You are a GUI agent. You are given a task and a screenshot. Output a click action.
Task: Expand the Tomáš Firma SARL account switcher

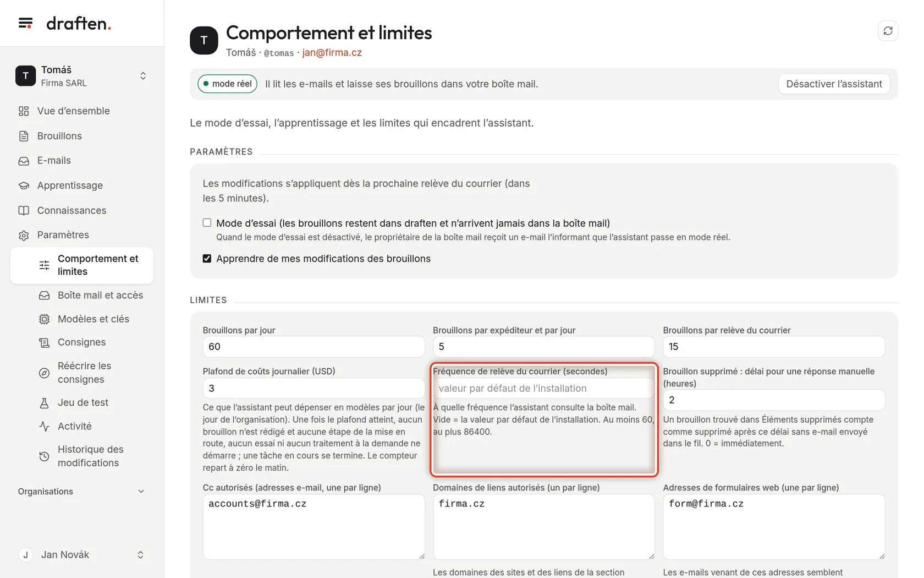tap(81, 76)
